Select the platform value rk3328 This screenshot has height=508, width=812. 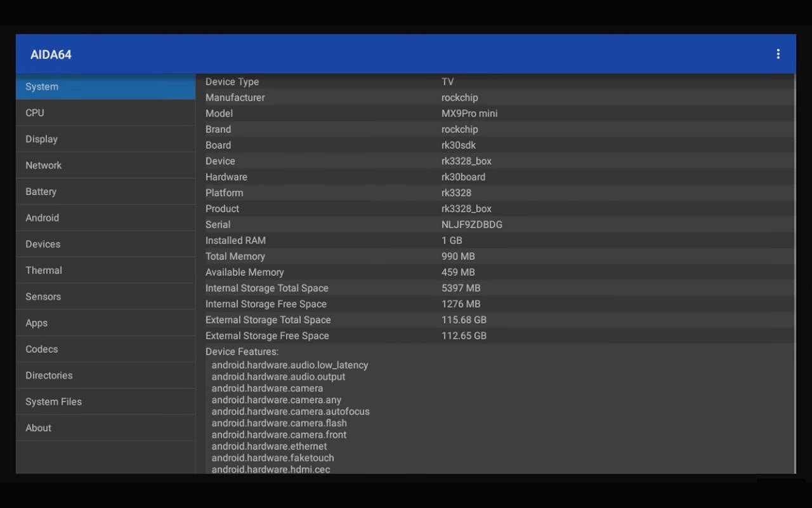[x=457, y=193]
